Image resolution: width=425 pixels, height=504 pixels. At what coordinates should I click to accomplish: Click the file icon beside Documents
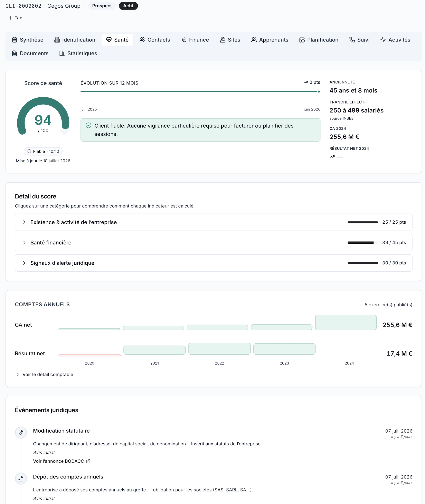15,53
